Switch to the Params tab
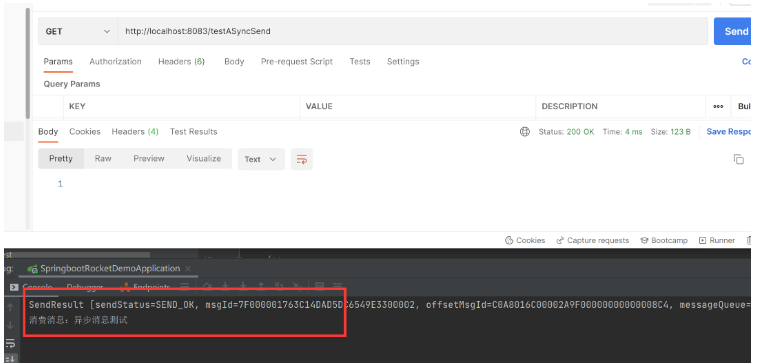The height and width of the screenshot is (363, 758). pyautogui.click(x=58, y=61)
